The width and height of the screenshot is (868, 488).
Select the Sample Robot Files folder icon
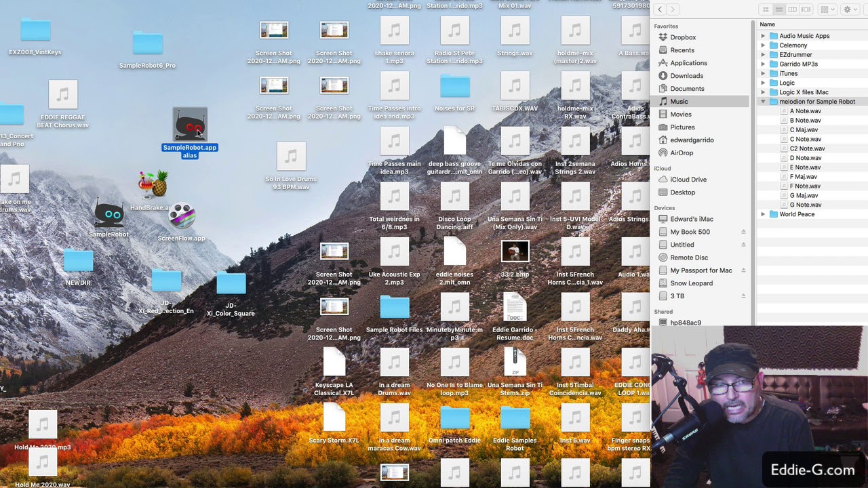(x=395, y=307)
